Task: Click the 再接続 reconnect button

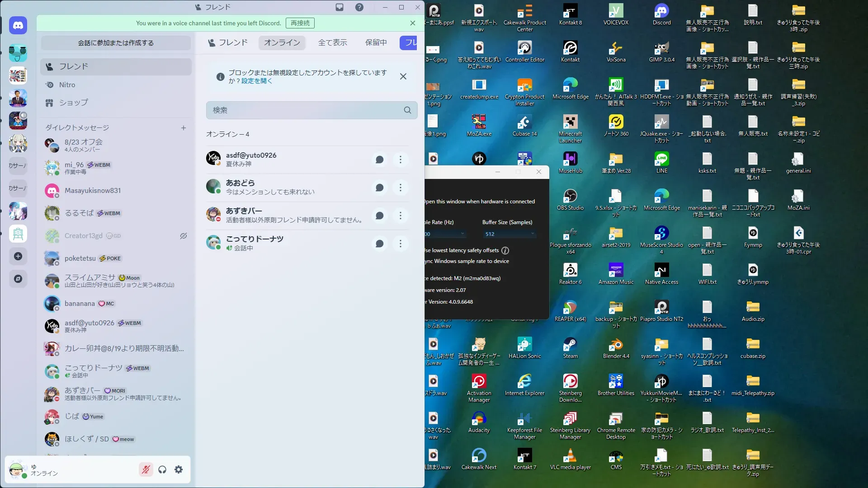Action: (300, 23)
